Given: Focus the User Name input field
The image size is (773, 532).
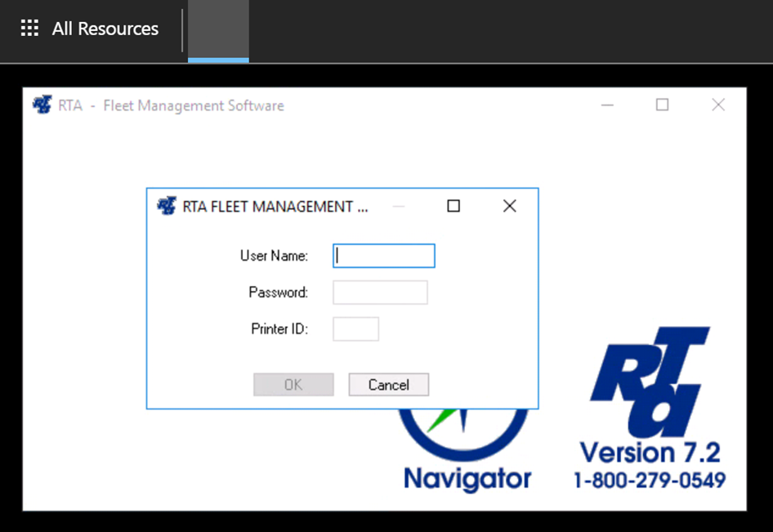Looking at the screenshot, I should click(x=384, y=256).
